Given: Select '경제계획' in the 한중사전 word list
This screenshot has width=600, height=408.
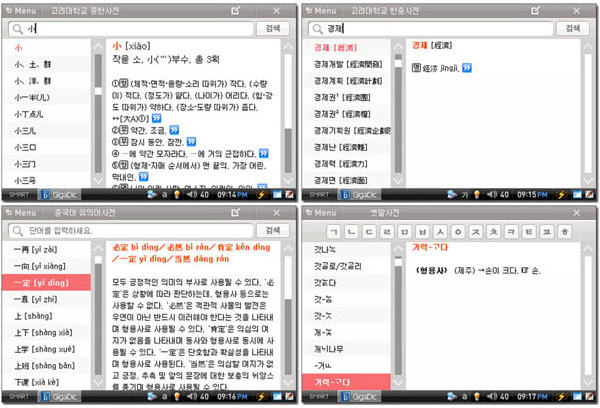Looking at the screenshot, I should click(x=347, y=81).
